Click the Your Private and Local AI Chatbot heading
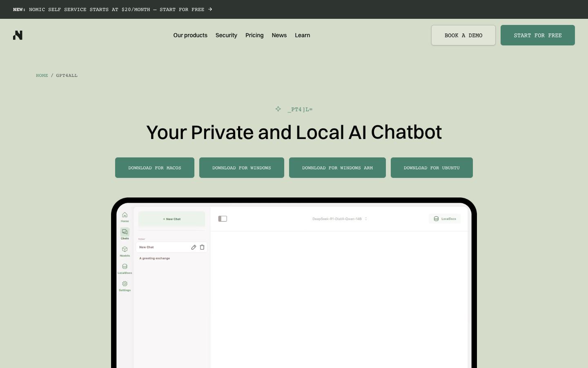 (x=294, y=132)
